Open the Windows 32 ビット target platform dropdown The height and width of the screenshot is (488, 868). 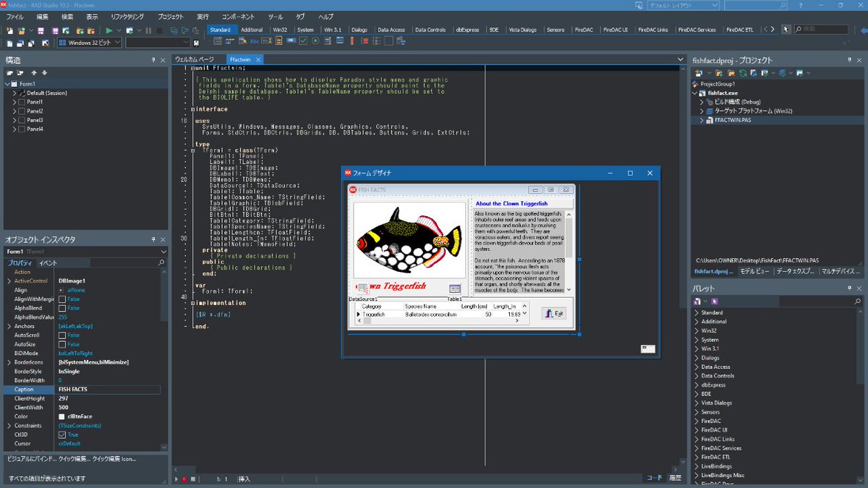[116, 42]
